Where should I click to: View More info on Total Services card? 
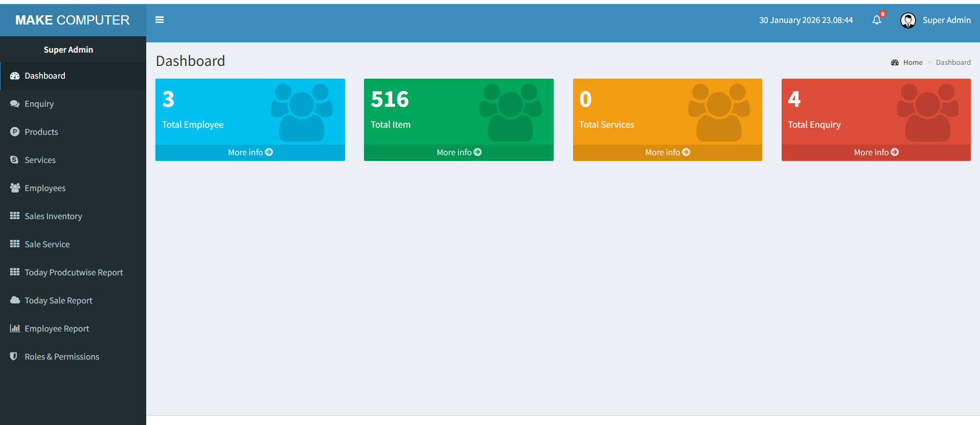667,152
